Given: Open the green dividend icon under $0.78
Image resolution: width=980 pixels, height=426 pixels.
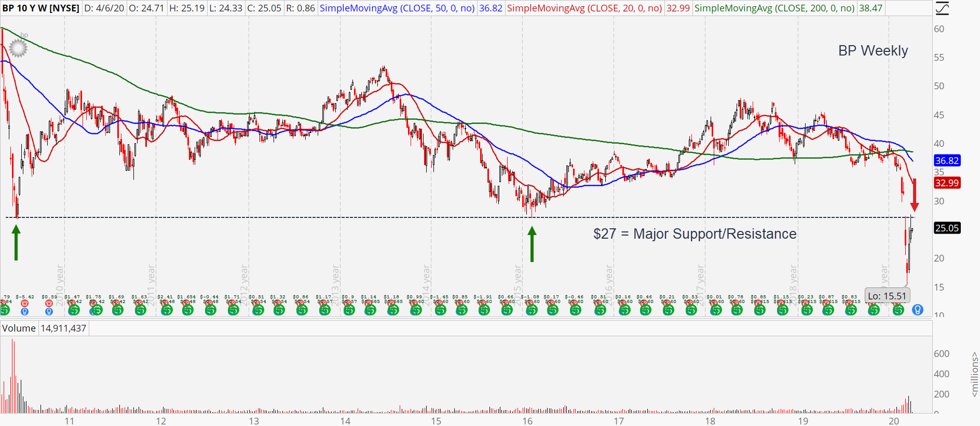Looking at the screenshot, I should point(737,310).
